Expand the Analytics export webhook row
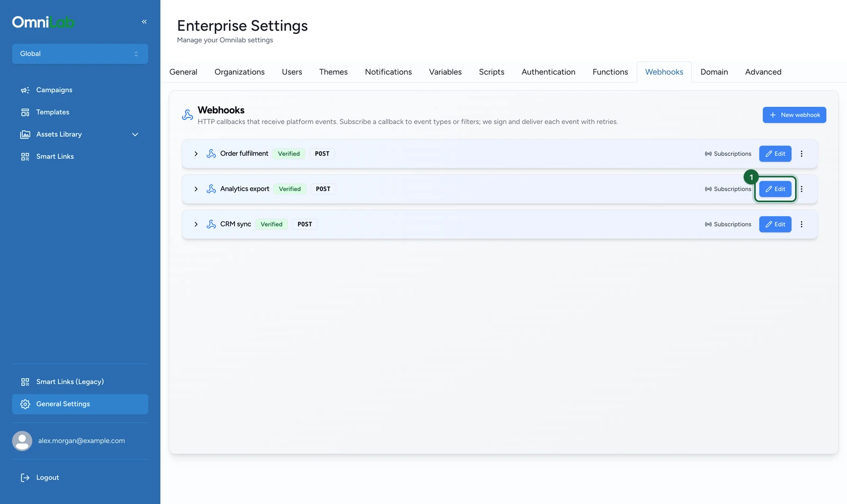This screenshot has height=504, width=847. coord(196,189)
